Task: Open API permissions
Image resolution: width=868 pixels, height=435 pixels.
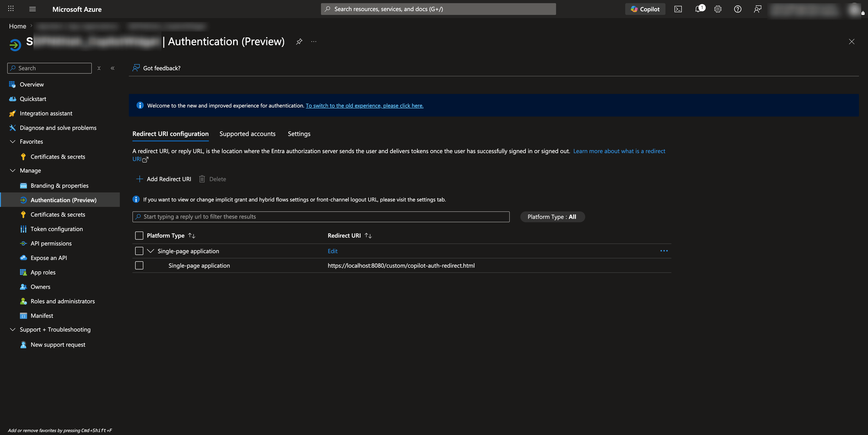Action: point(51,244)
